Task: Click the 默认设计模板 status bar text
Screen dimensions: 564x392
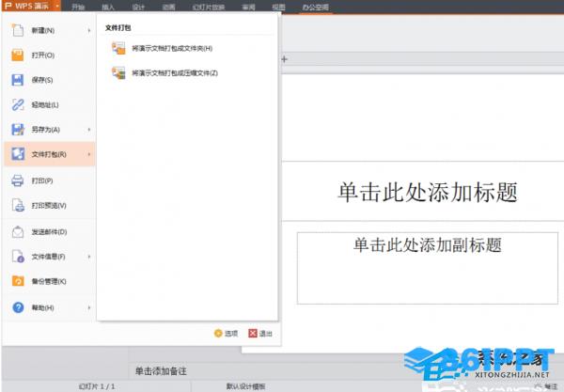Action: (x=245, y=386)
